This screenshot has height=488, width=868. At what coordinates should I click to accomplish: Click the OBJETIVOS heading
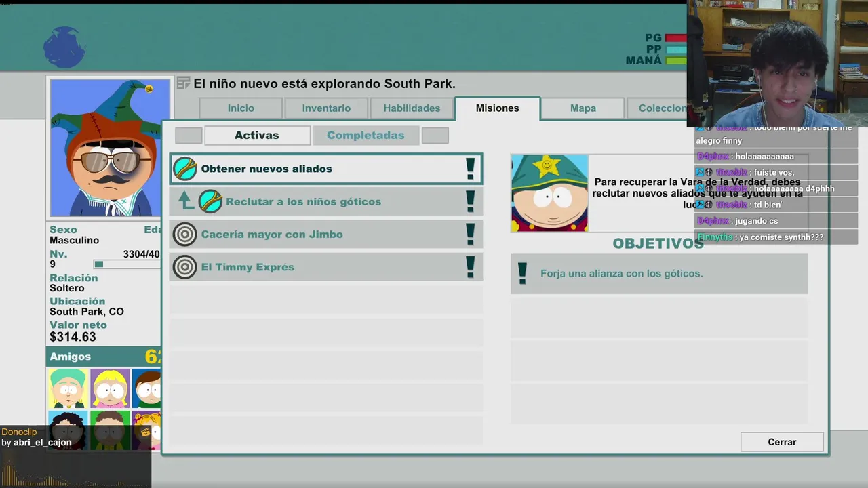point(658,243)
